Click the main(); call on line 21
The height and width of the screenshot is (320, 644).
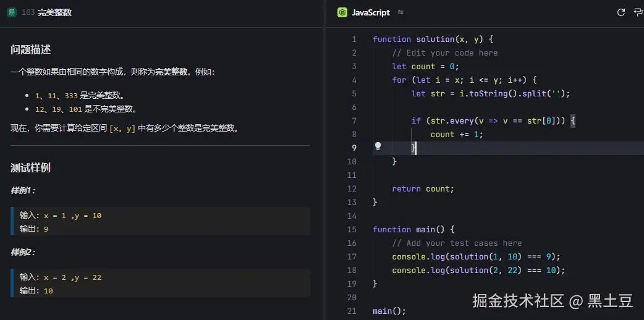pyautogui.click(x=389, y=311)
